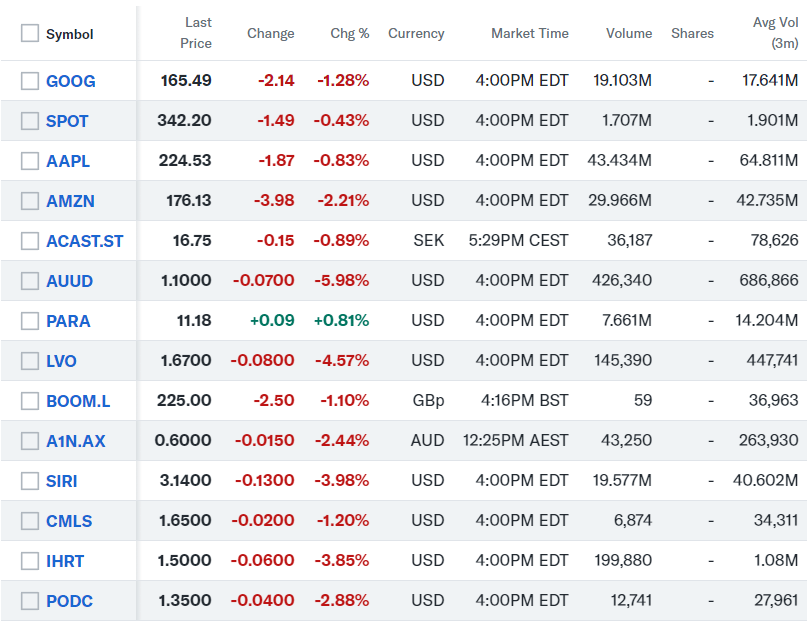This screenshot has height=642, width=807.
Task: Sort table by Chg % header
Action: (x=349, y=34)
